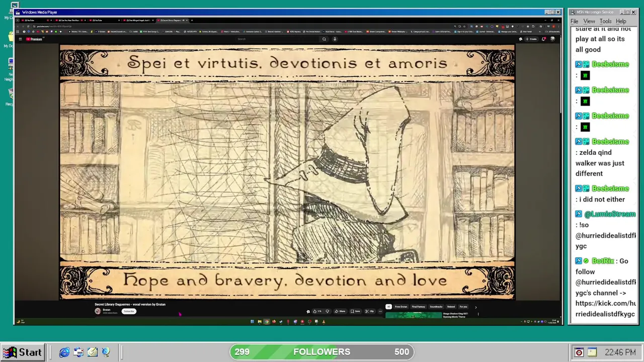Select the 'For you' chip
The image size is (644, 362).
click(463, 307)
